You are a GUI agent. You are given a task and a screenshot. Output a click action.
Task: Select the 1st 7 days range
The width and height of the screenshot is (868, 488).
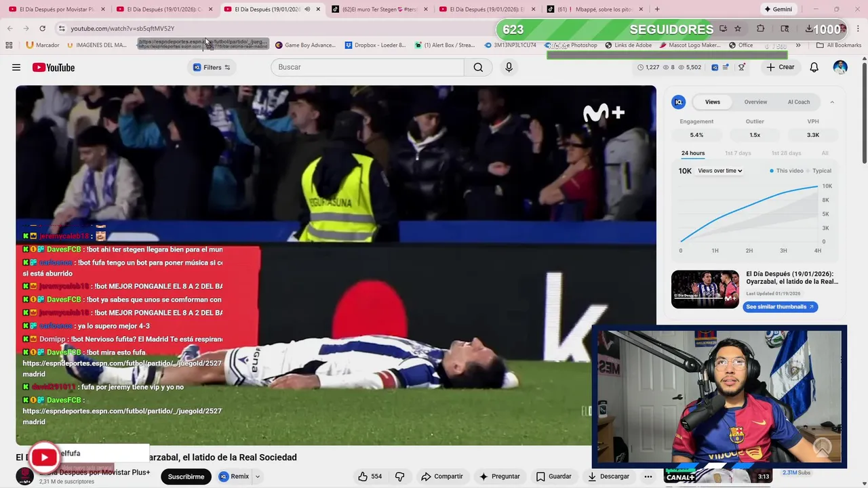(x=738, y=153)
